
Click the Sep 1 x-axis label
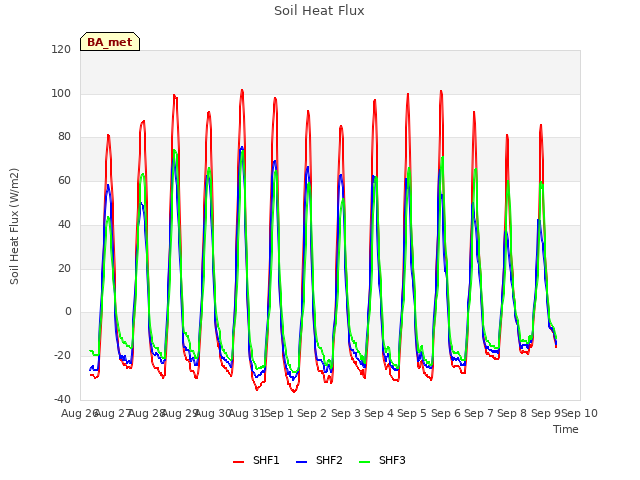pyautogui.click(x=279, y=413)
